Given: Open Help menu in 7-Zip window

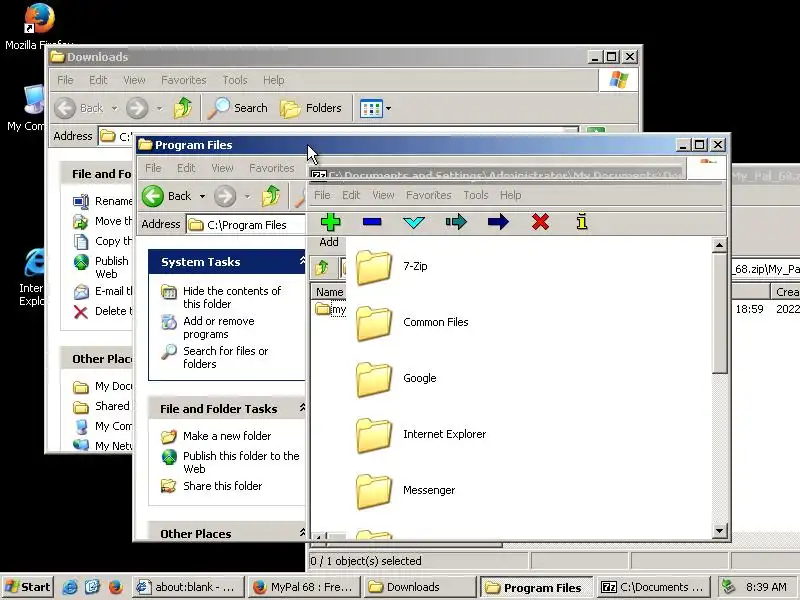Looking at the screenshot, I should (510, 195).
